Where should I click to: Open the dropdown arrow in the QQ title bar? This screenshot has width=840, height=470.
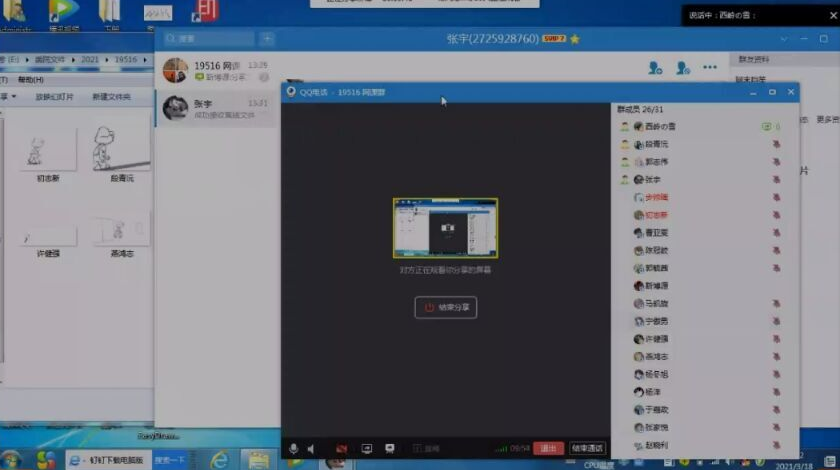pos(784,39)
